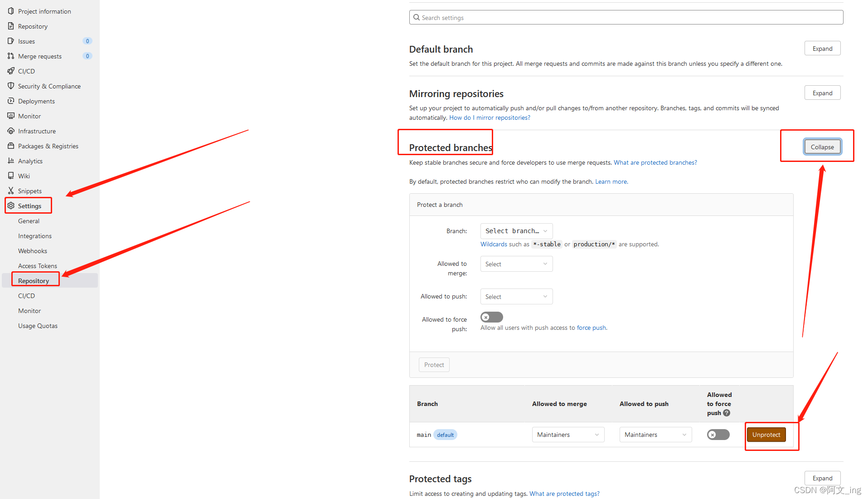Open CI/CD settings submenu item
The height and width of the screenshot is (499, 868).
[26, 296]
